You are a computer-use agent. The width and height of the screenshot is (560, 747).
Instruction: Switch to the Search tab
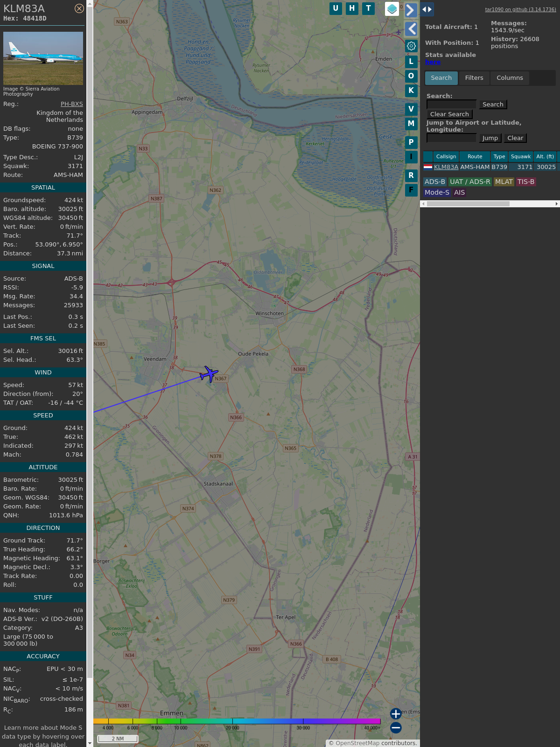pos(441,78)
